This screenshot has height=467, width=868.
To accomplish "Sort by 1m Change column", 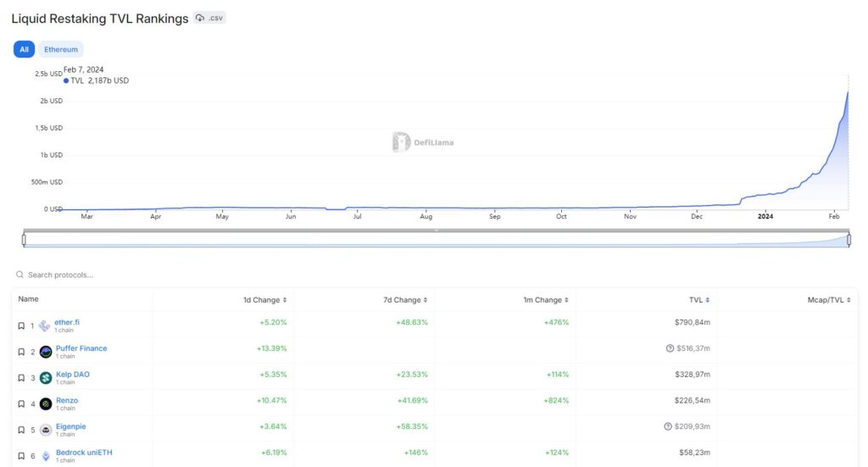I will pyautogui.click(x=546, y=300).
